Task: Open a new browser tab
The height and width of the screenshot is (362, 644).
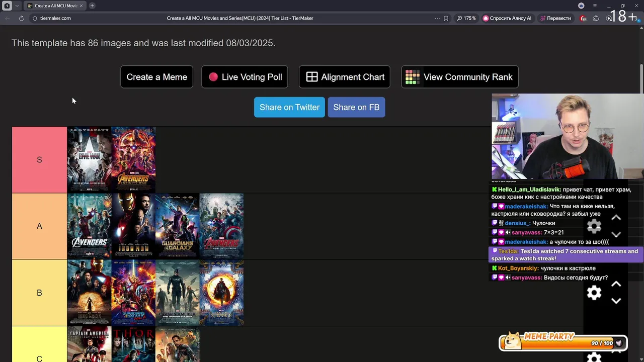Action: tap(92, 6)
